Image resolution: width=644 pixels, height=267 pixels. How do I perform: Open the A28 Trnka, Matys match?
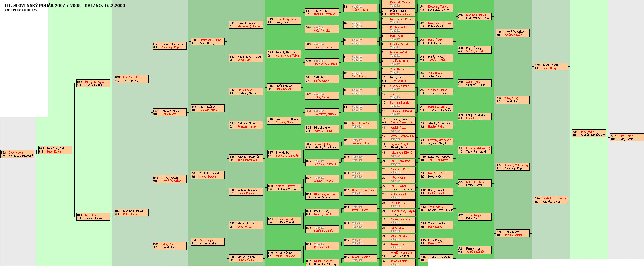click(x=512, y=233)
